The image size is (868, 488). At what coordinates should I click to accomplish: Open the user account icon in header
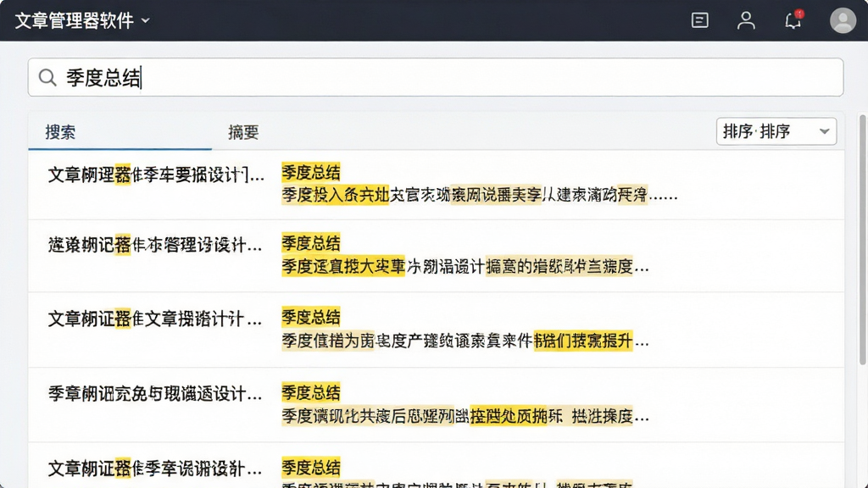click(746, 20)
